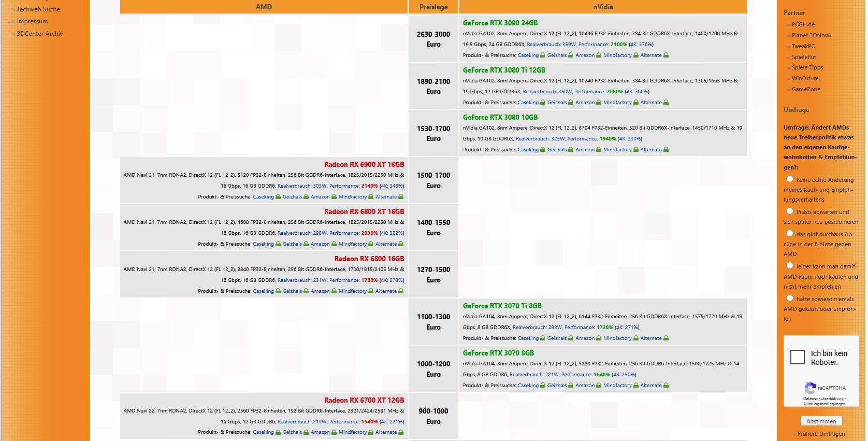Viewport: 868px width, 441px height.
Task: Check the 'Ich bin kein Roboter' box
Action: click(x=798, y=357)
